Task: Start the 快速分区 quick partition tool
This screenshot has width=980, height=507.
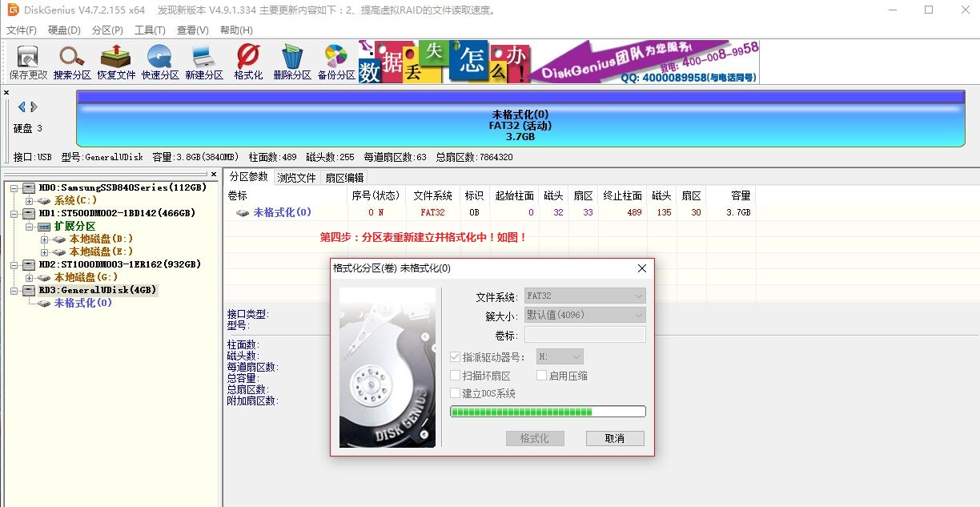Action: coord(160,62)
